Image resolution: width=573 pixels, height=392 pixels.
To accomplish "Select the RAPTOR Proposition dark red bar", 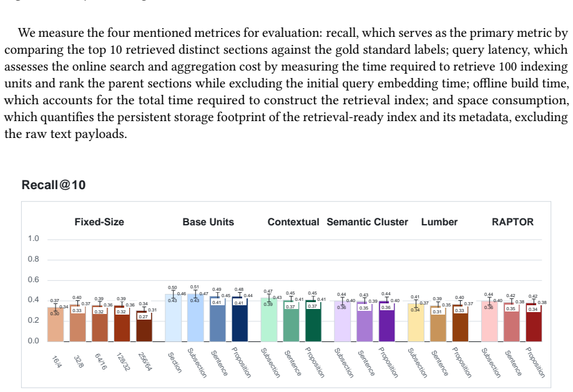I will [534, 322].
